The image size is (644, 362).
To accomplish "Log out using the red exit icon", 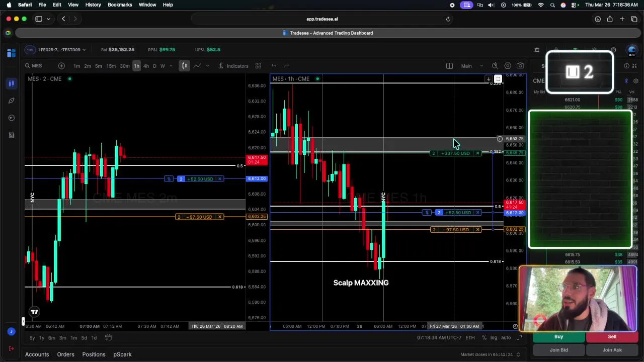I will [x=11, y=348].
